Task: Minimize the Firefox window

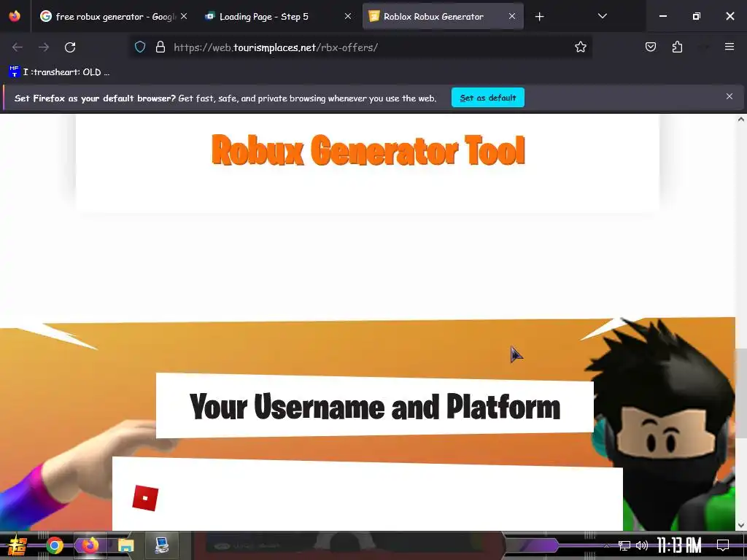Action: pos(662,16)
